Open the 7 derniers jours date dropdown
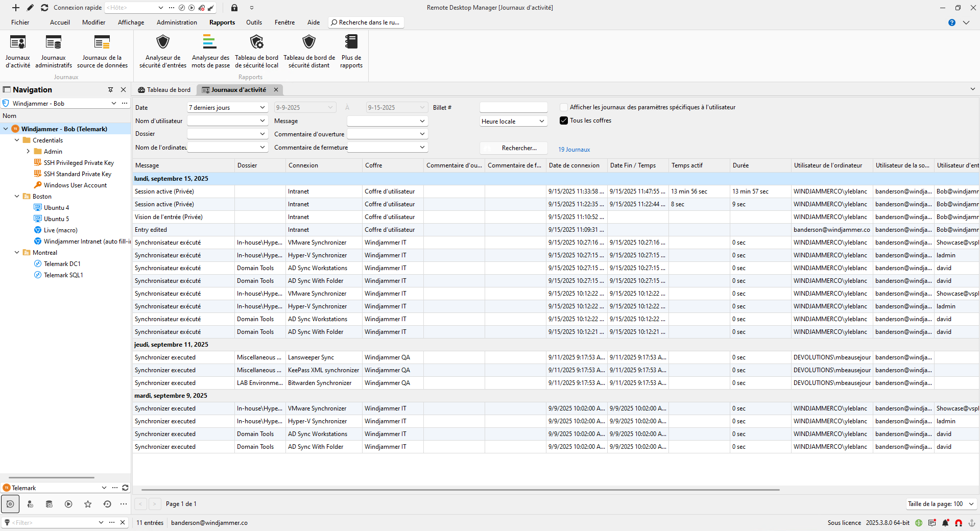This screenshot has width=980, height=531. (227, 108)
